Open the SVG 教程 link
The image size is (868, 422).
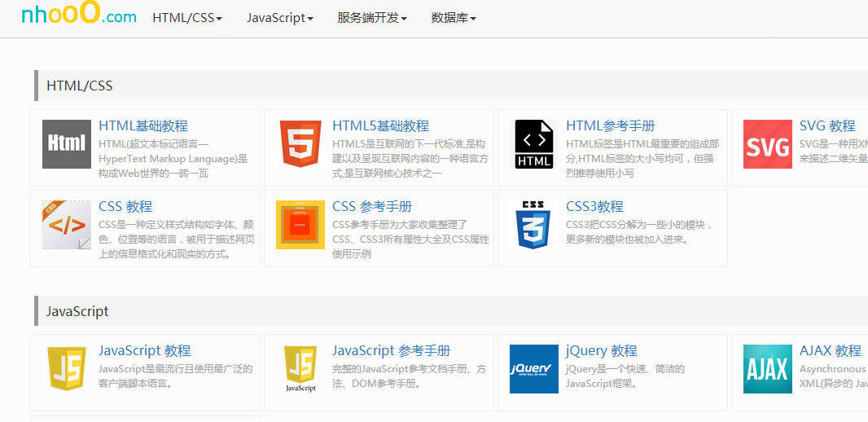pos(827,125)
